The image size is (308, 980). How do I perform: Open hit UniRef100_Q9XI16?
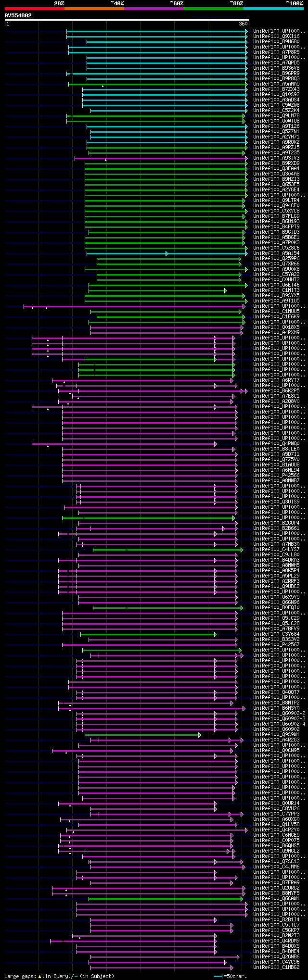click(276, 36)
